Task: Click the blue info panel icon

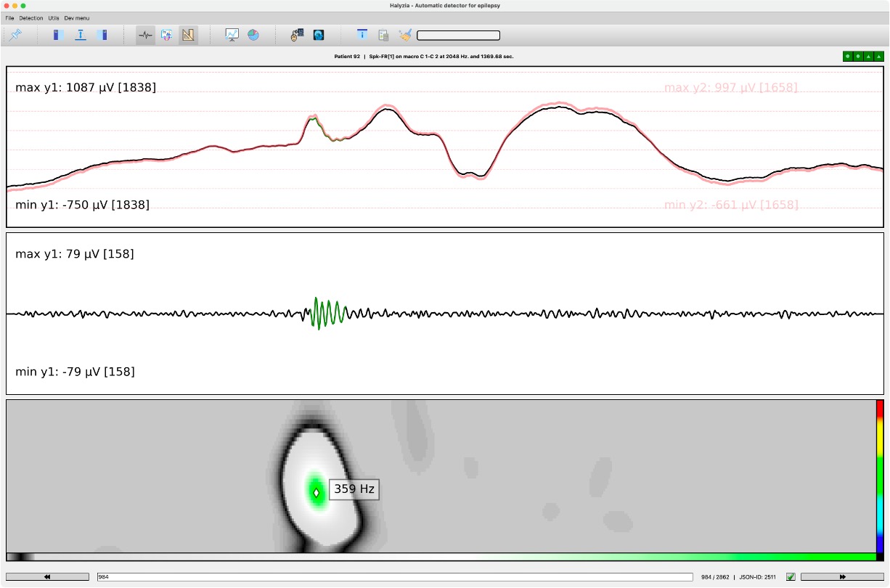Action: coord(362,35)
